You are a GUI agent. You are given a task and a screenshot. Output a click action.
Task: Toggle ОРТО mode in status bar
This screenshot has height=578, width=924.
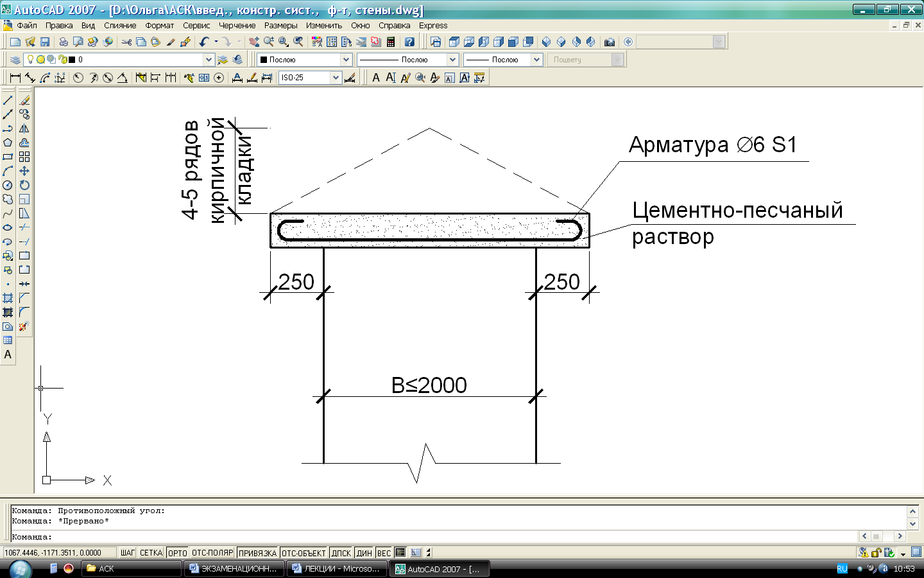[177, 553]
